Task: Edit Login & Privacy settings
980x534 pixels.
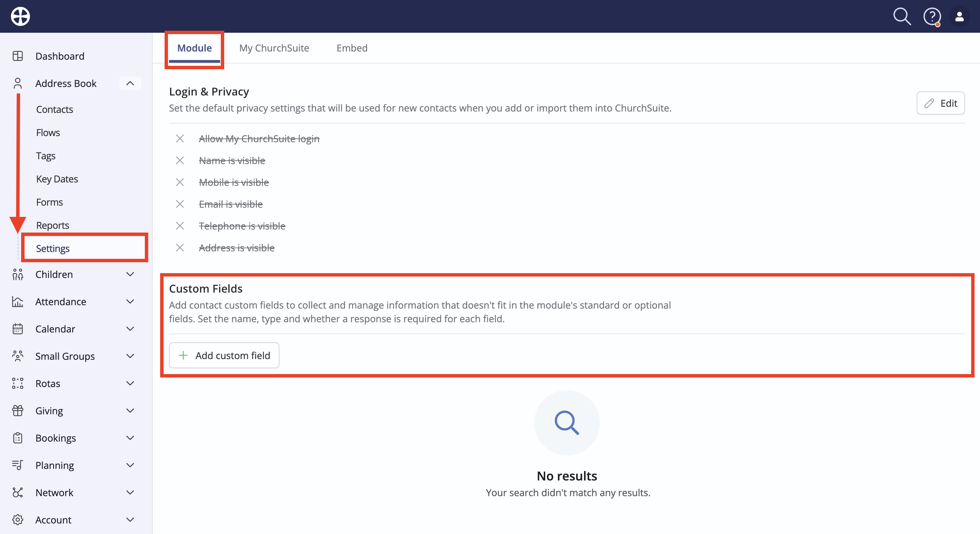Action: [x=940, y=103]
